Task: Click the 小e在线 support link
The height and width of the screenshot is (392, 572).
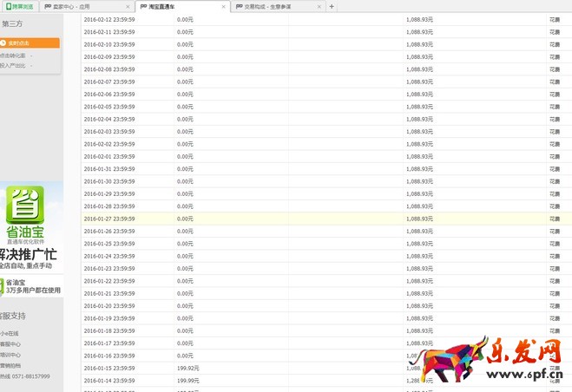Action: point(10,333)
